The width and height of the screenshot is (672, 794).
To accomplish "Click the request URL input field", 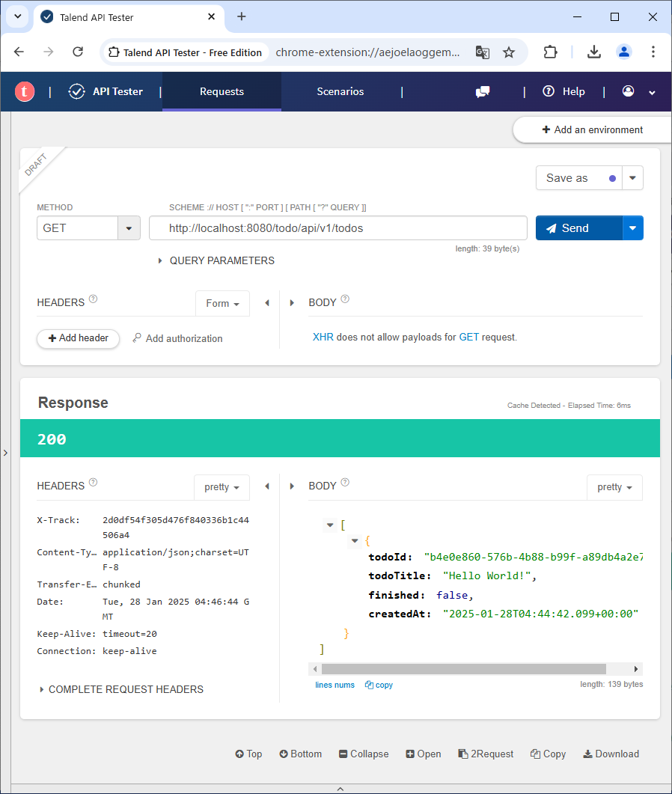I will (x=337, y=228).
